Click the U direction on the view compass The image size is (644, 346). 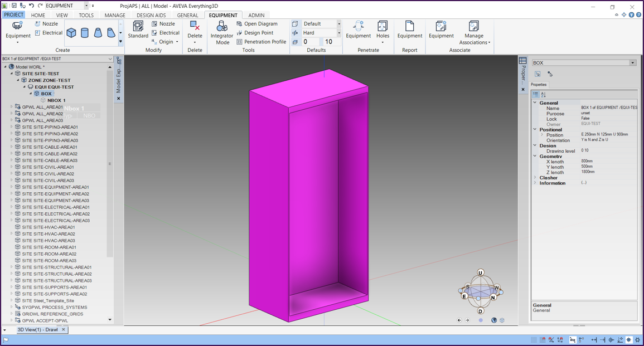[x=481, y=272]
